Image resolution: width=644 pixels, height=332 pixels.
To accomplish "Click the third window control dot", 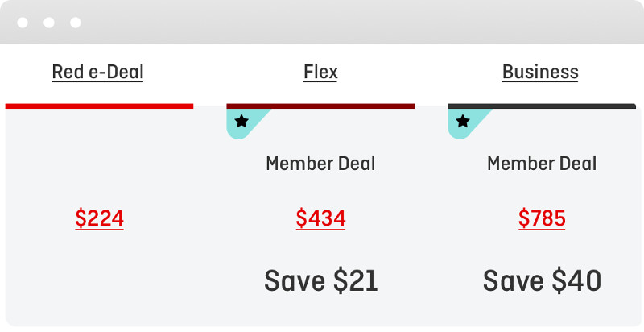I will pos(75,23).
